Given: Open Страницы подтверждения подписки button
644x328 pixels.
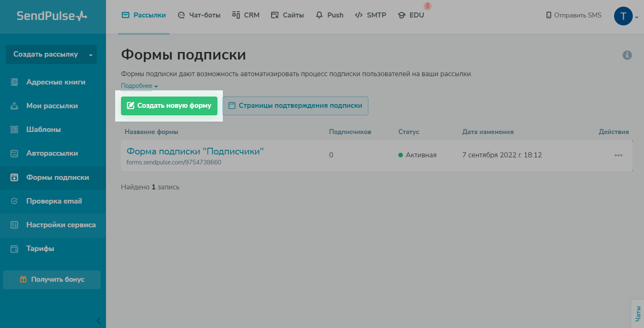Looking at the screenshot, I should (295, 106).
